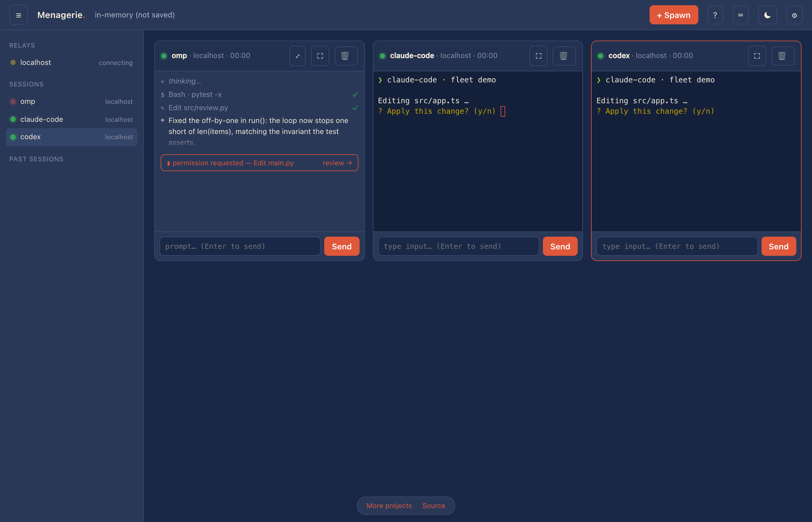Image resolution: width=812 pixels, height=522 pixels.
Task: Click the Edit src/review.py step row
Action: click(259, 108)
